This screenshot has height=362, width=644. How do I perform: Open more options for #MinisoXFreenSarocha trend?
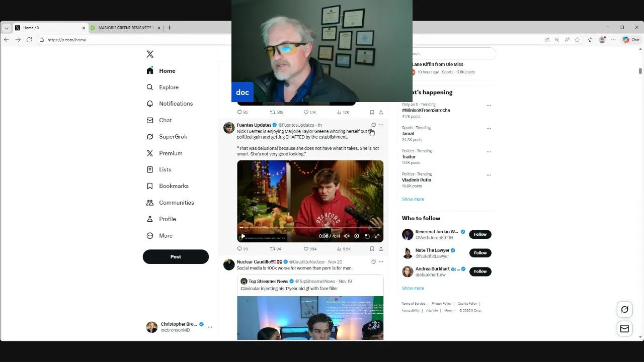489,106
